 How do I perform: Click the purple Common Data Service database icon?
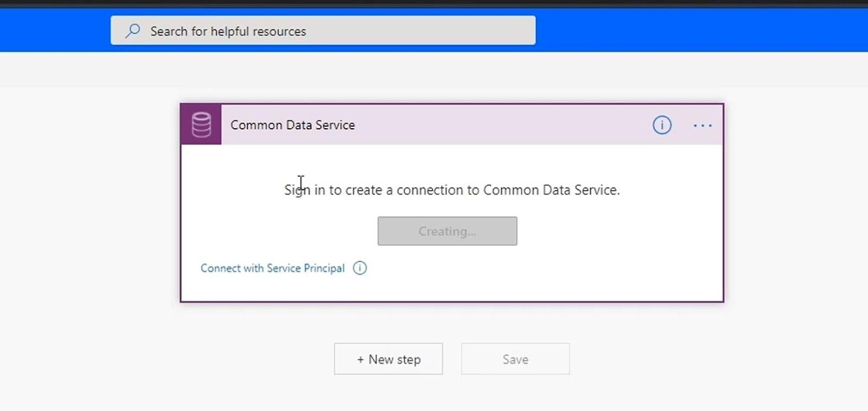pyautogui.click(x=201, y=124)
